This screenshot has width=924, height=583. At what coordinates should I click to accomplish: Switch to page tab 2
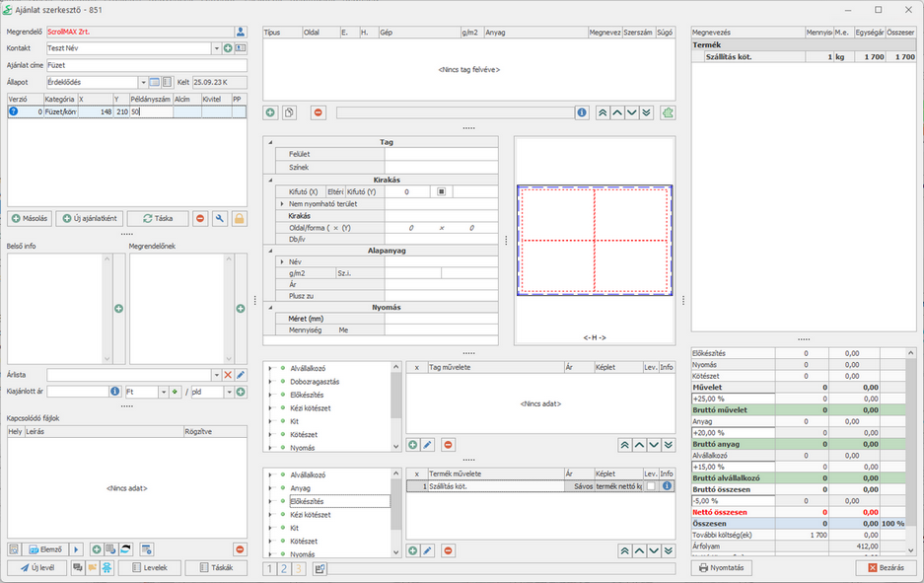tap(284, 568)
